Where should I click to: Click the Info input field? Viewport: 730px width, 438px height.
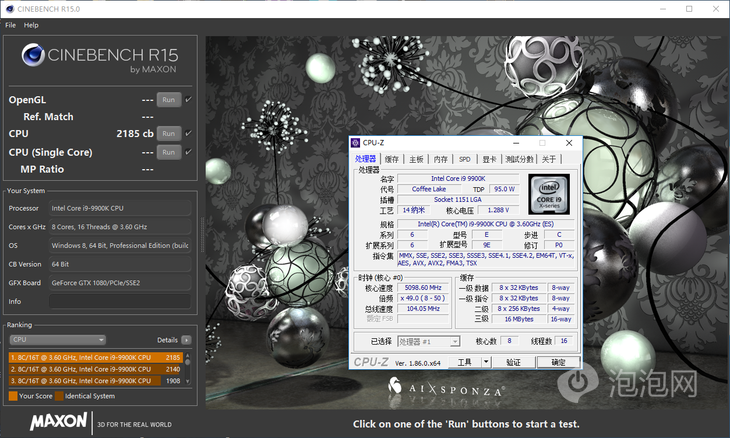(x=120, y=301)
